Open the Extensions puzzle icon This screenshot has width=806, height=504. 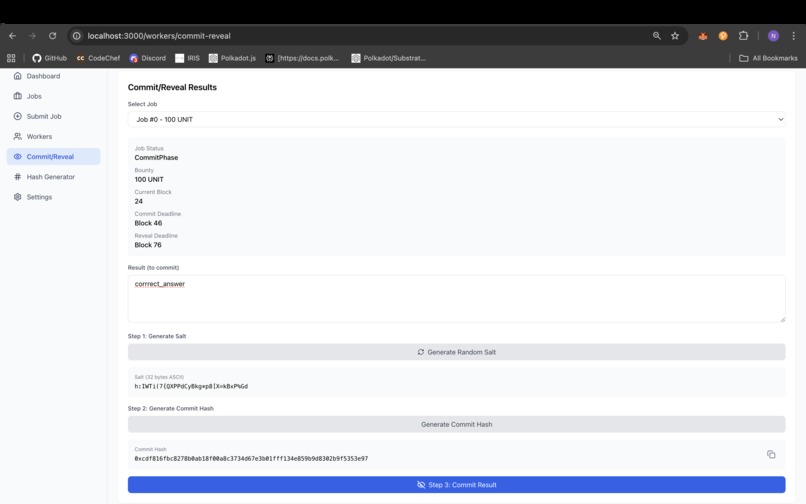(x=743, y=36)
